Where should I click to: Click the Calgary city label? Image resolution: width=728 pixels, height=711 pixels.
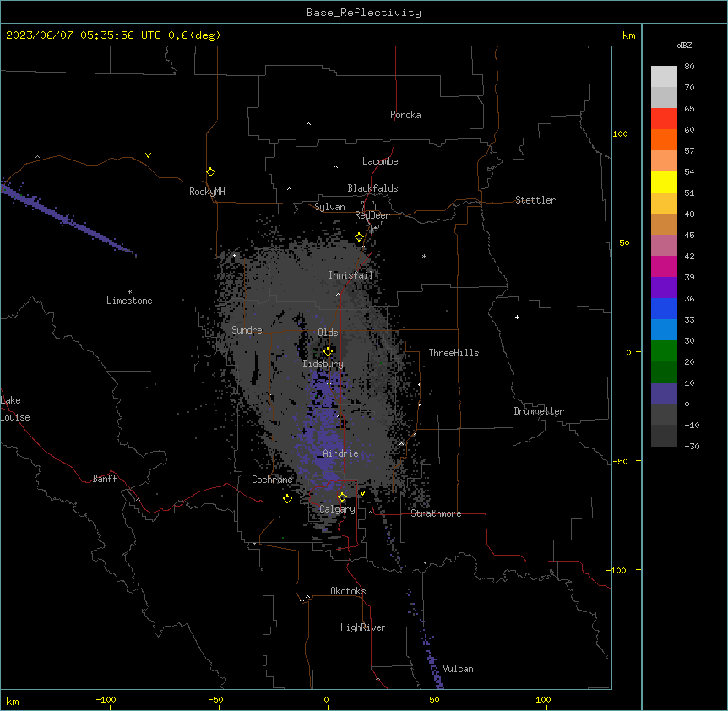tap(337, 509)
